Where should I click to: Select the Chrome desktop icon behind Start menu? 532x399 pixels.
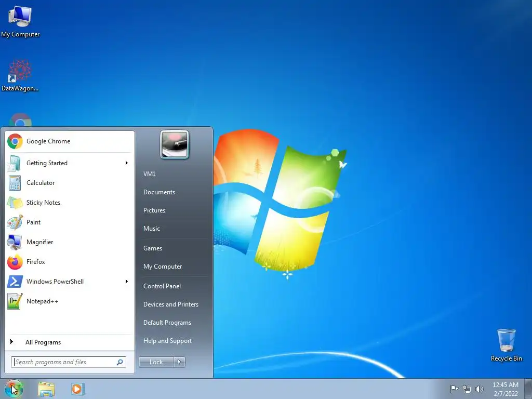coord(20,120)
